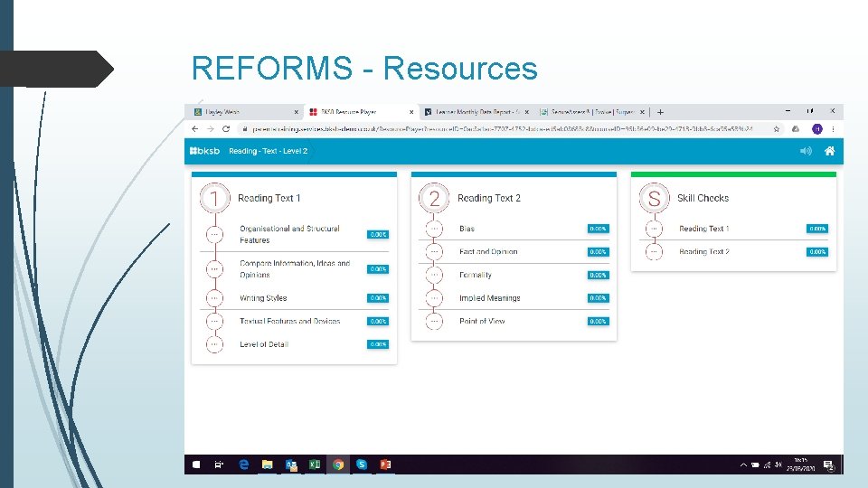Image resolution: width=868 pixels, height=488 pixels.
Task: Click the Implied Meanings step circle
Action: 434,297
